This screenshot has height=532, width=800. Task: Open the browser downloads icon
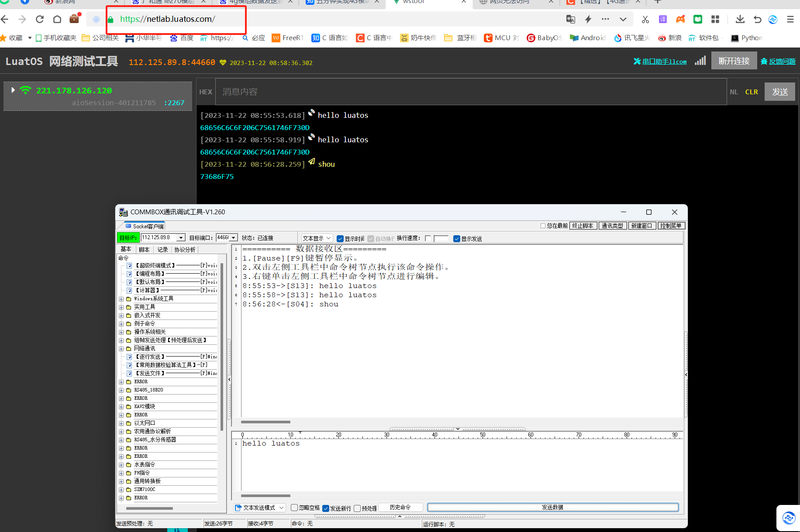[x=740, y=19]
